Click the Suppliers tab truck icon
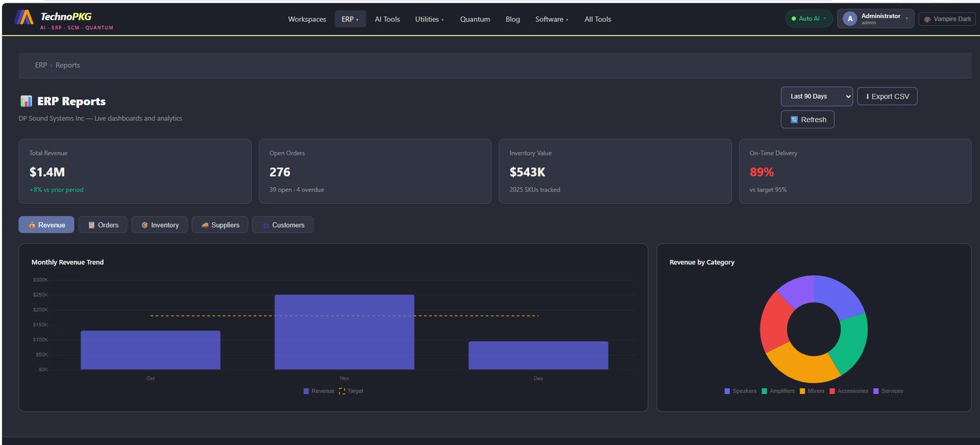The width and height of the screenshot is (980, 445). (x=205, y=225)
